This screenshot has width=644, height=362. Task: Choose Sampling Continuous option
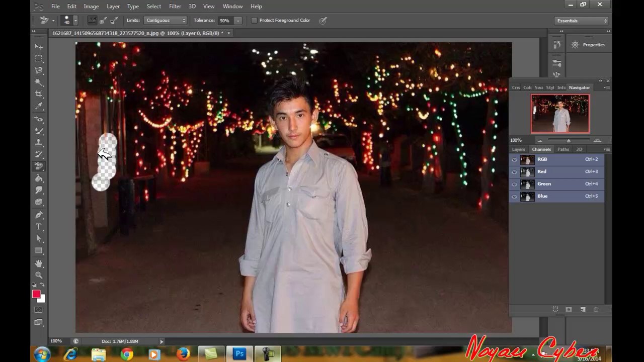(x=92, y=20)
